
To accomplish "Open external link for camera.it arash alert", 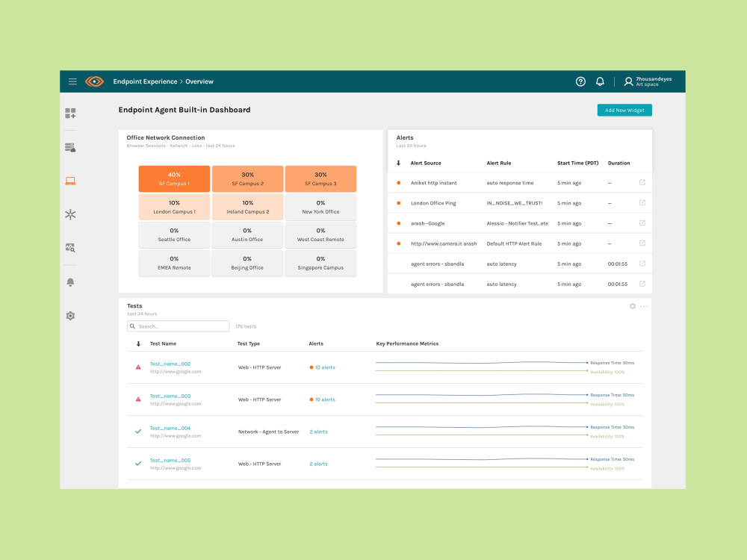I will pyautogui.click(x=642, y=243).
